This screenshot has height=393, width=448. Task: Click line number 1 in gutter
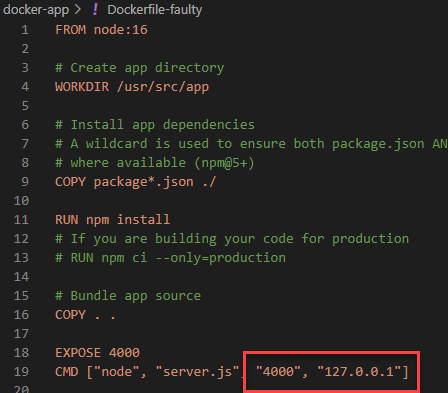pos(25,30)
